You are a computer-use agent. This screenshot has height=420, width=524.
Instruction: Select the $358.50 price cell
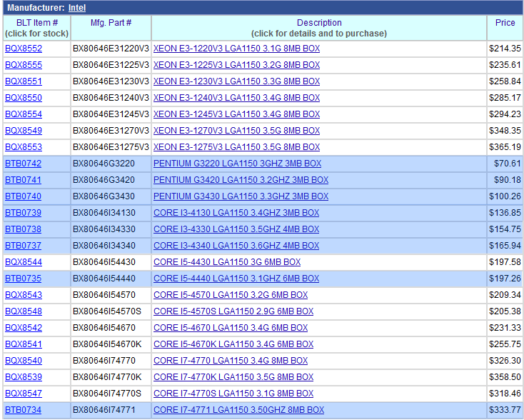click(x=505, y=377)
